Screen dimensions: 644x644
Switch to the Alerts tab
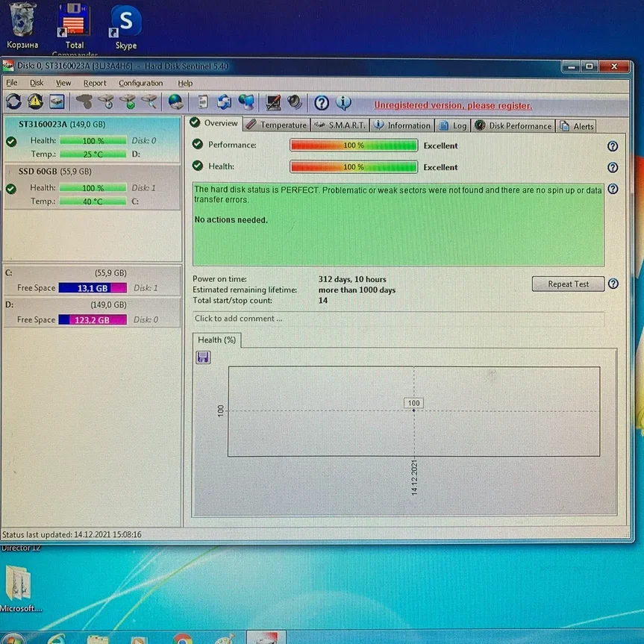click(577, 126)
